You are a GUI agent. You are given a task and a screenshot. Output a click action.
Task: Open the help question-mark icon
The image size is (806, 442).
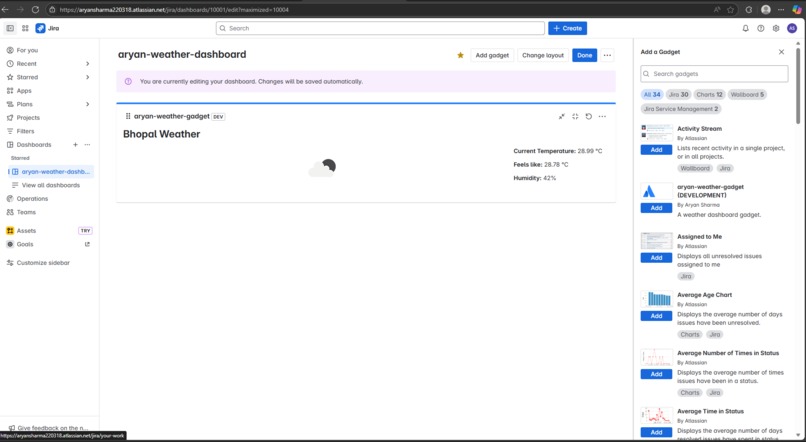[x=761, y=28]
